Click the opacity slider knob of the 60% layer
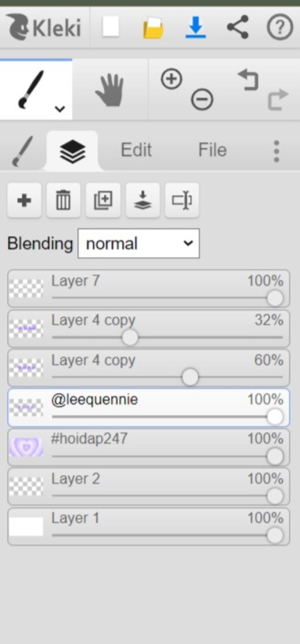This screenshot has width=300, height=644. (190, 377)
